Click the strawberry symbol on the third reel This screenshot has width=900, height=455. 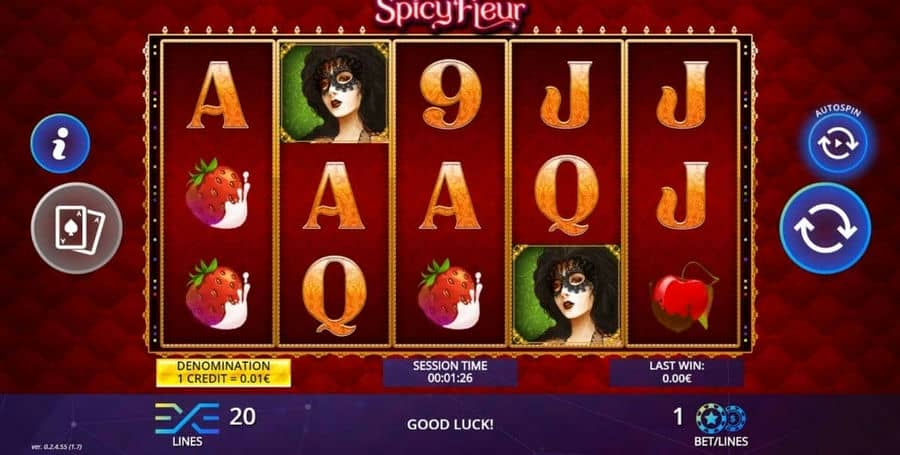point(450,294)
